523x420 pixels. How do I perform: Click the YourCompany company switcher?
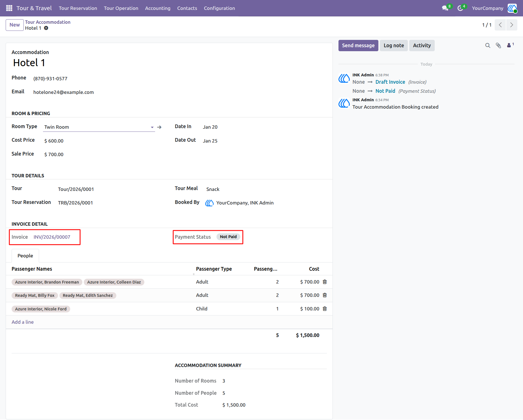488,8
